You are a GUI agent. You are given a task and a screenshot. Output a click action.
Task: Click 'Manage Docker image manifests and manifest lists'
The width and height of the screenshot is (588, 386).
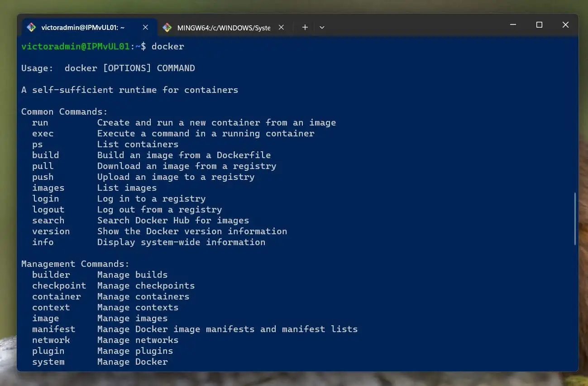(x=228, y=329)
